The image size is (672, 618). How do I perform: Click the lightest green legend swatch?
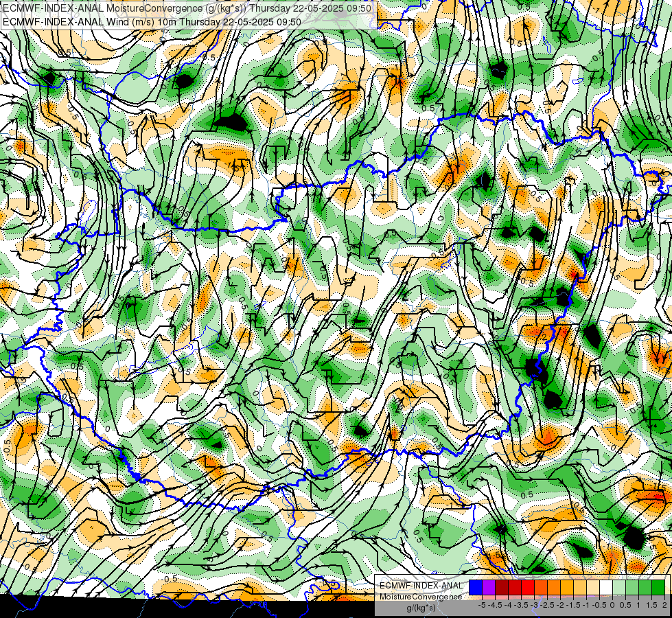pyautogui.click(x=619, y=587)
